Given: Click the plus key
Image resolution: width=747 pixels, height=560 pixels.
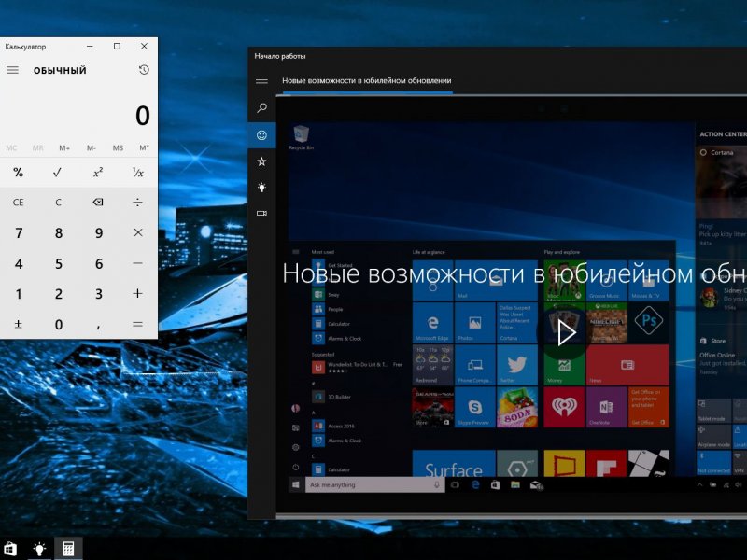Looking at the screenshot, I should [x=137, y=293].
